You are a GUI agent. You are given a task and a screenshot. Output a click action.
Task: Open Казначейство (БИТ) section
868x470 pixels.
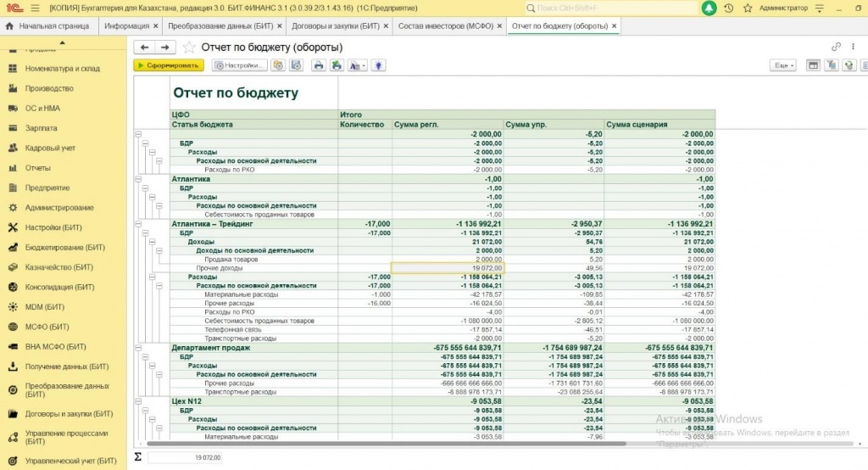coord(58,267)
